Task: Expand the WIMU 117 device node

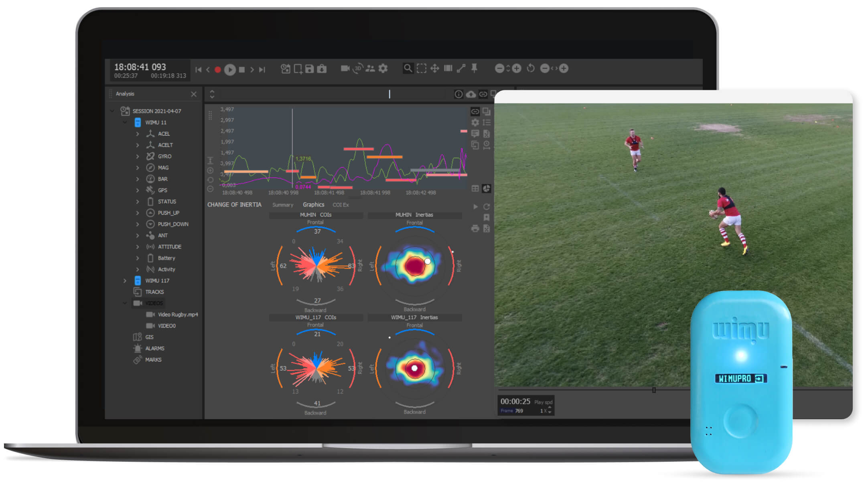Action: 125,281
